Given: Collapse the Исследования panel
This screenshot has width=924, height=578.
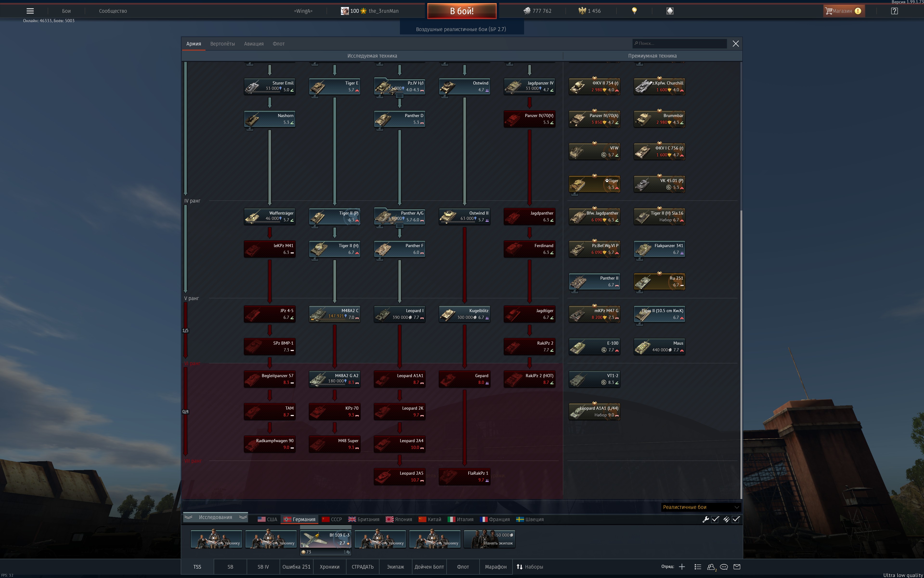Looking at the screenshot, I should coord(215,517).
